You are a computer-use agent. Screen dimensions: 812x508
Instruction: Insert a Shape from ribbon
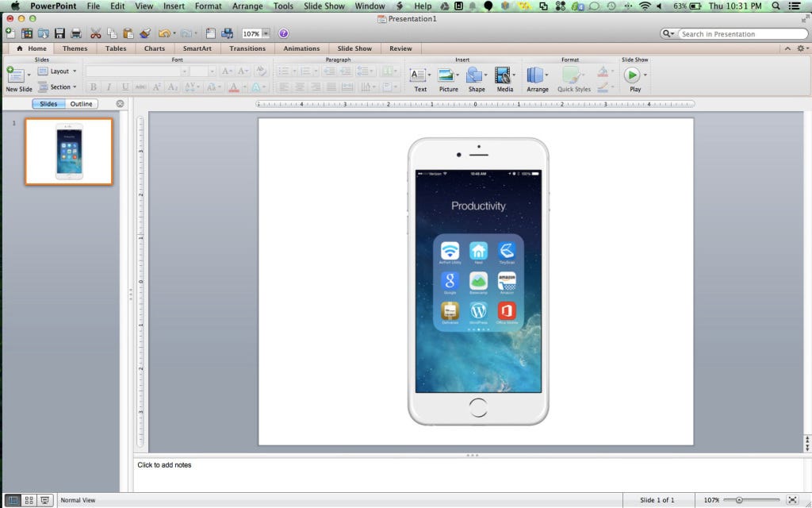tap(474, 75)
